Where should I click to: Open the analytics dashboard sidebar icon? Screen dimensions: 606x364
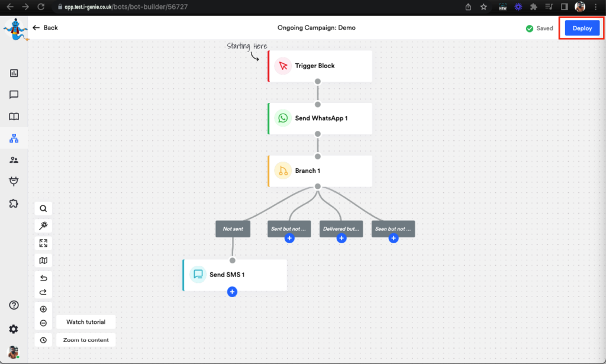pos(14,73)
